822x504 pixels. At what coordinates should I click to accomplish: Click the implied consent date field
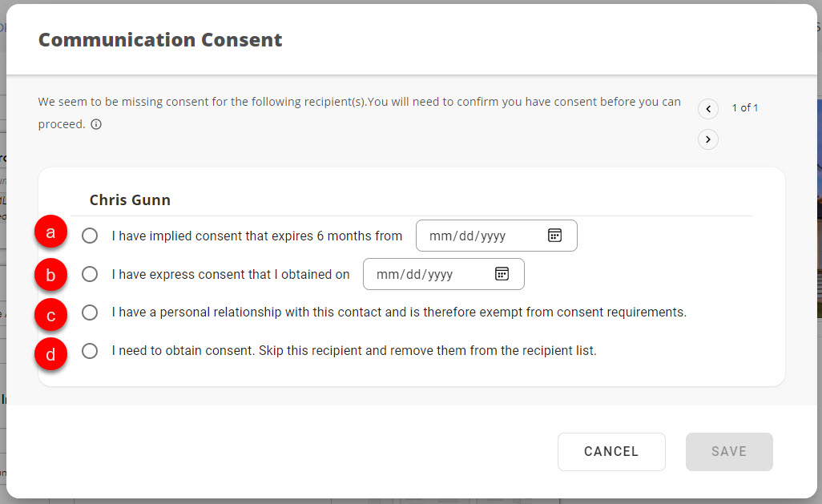[x=479, y=236]
